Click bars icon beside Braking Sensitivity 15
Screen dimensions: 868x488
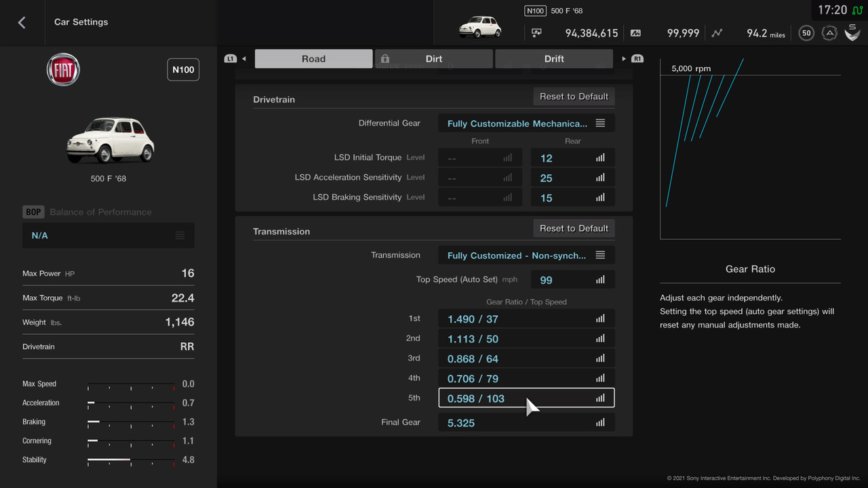pos(600,198)
